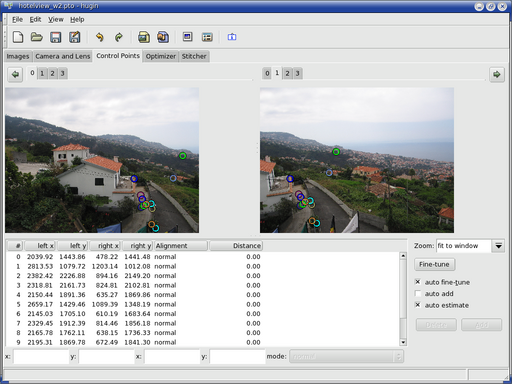Open the View menu
Viewport: 512px width, 384px height.
56,20
